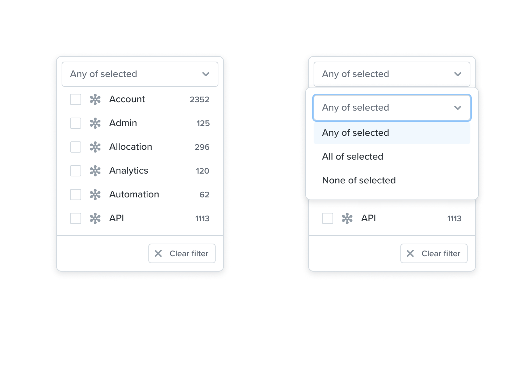Viewport: 532px width, 392px height.
Task: Open the left panel's Any of selected dropdown
Action: (x=140, y=74)
